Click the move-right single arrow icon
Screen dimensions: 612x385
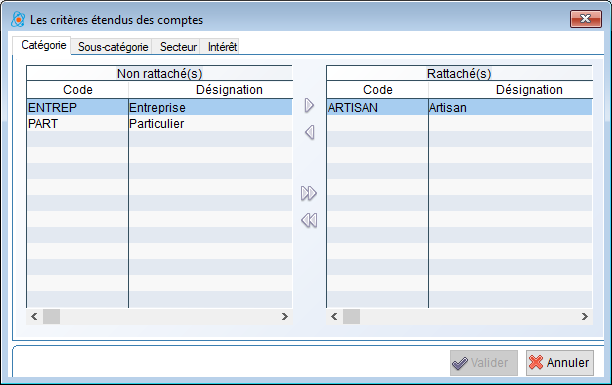click(309, 105)
